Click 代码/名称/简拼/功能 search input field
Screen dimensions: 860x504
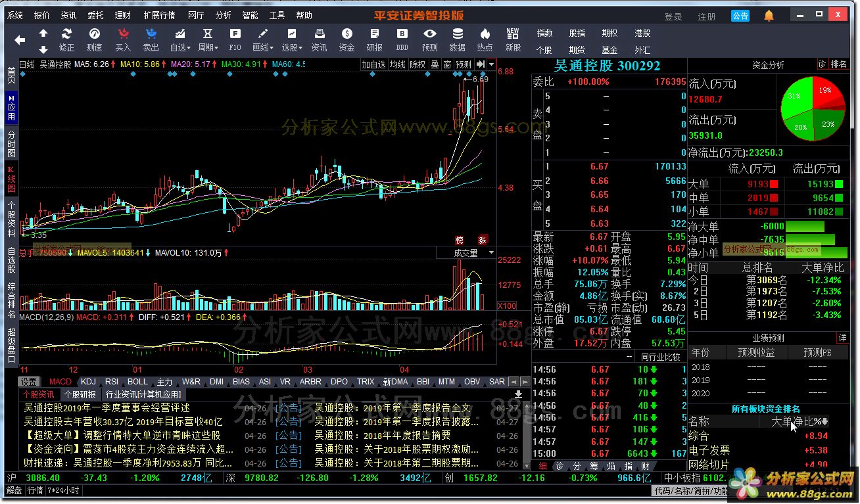(x=690, y=491)
